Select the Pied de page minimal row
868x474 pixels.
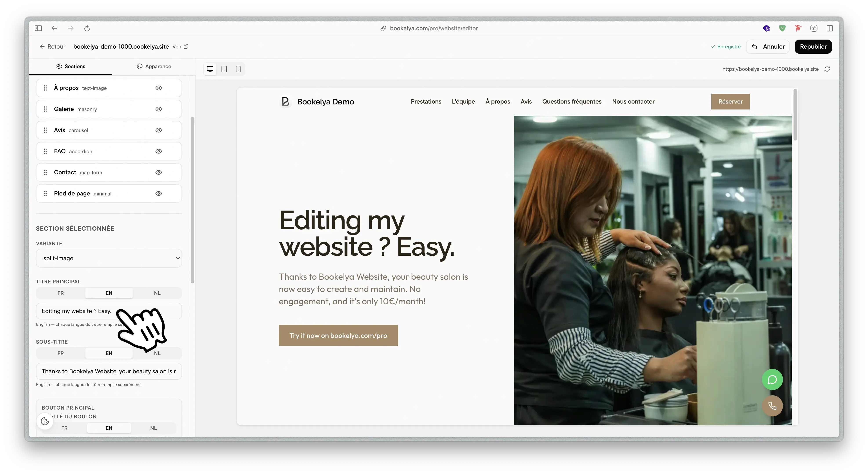(x=109, y=193)
